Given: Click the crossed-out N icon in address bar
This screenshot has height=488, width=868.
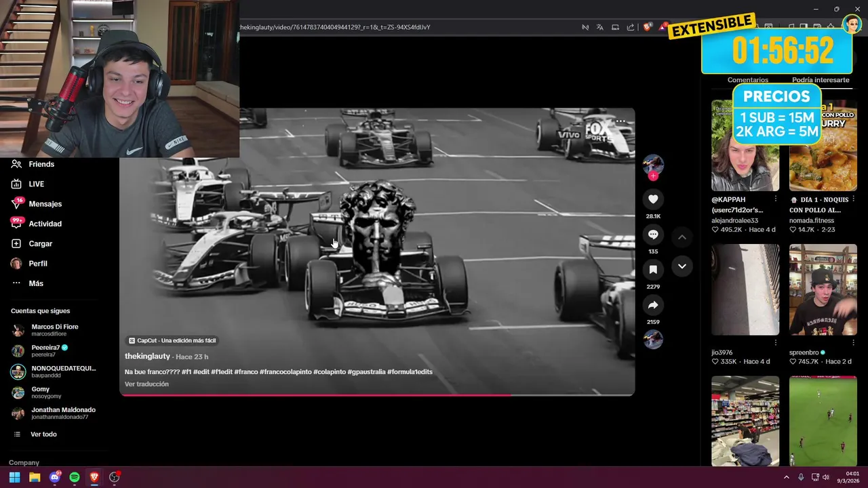Looking at the screenshot, I should 585,27.
